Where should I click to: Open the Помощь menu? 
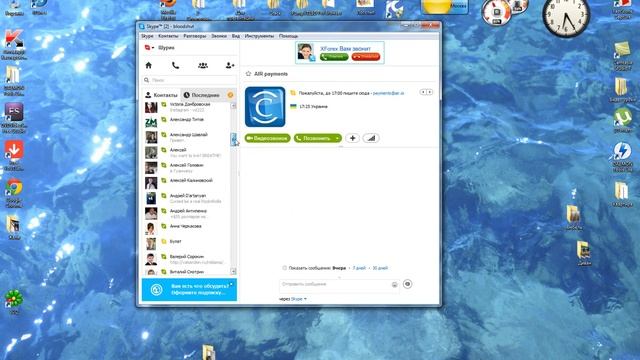click(288, 36)
